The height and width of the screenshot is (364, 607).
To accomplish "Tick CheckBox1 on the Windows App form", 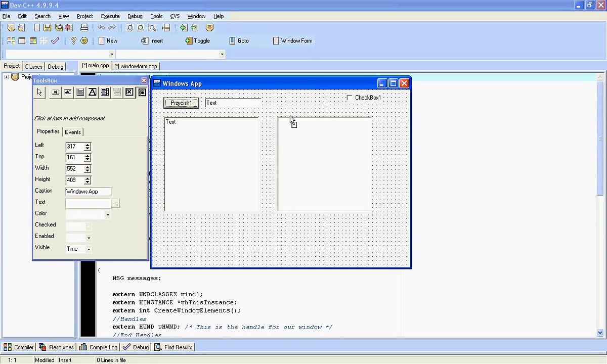I will (350, 97).
